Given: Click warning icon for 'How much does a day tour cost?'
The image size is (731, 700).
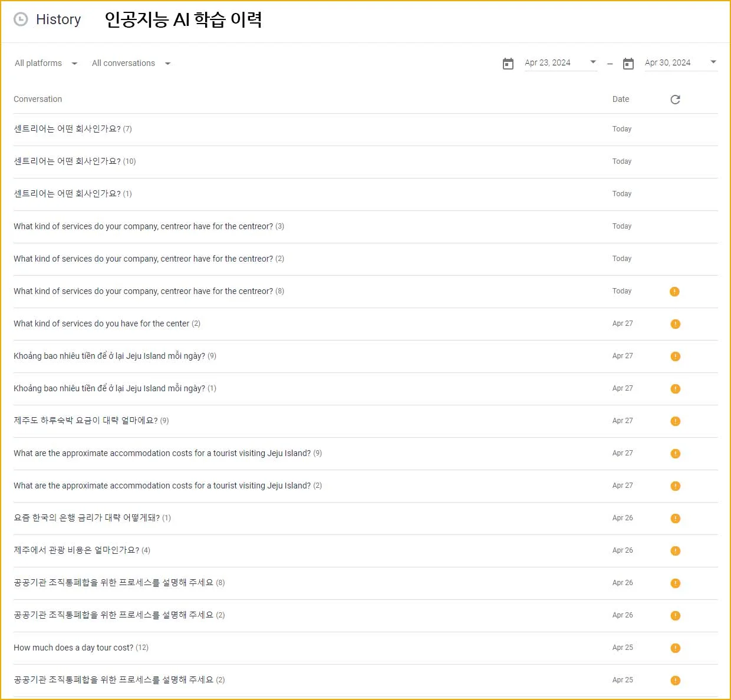Looking at the screenshot, I should [x=676, y=648].
